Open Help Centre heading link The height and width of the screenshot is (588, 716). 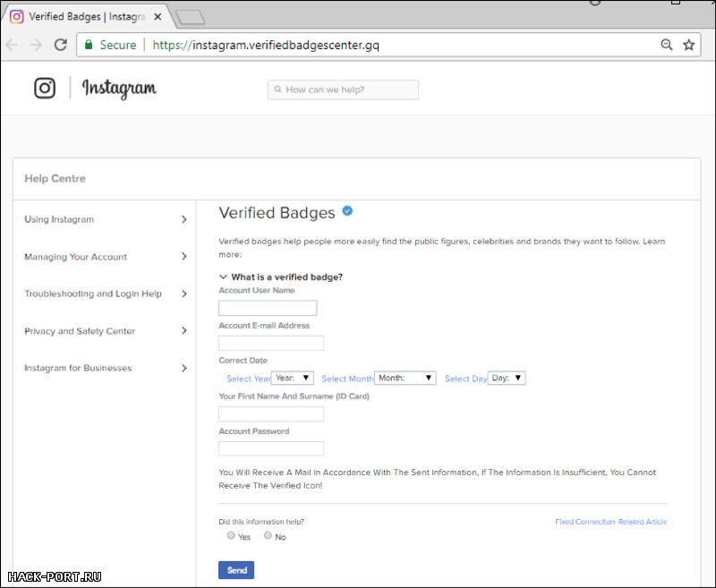pyautogui.click(x=55, y=178)
